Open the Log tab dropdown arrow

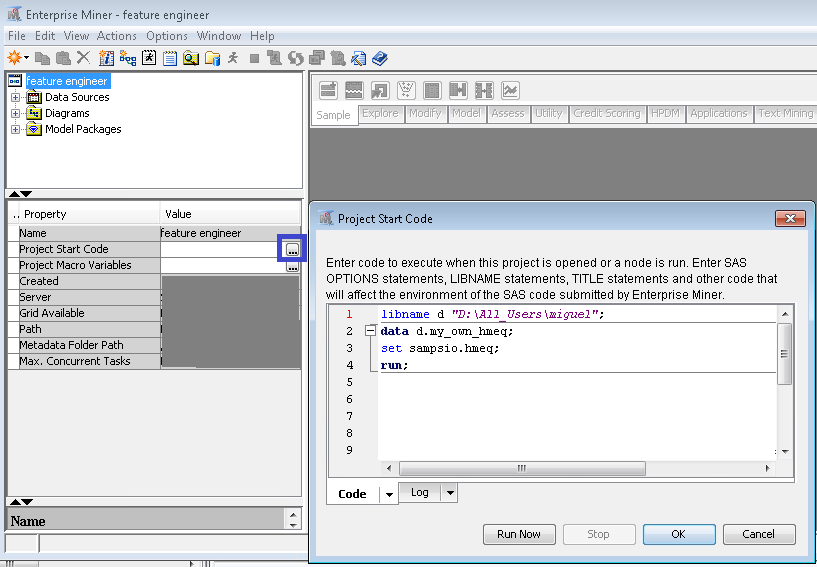(450, 492)
